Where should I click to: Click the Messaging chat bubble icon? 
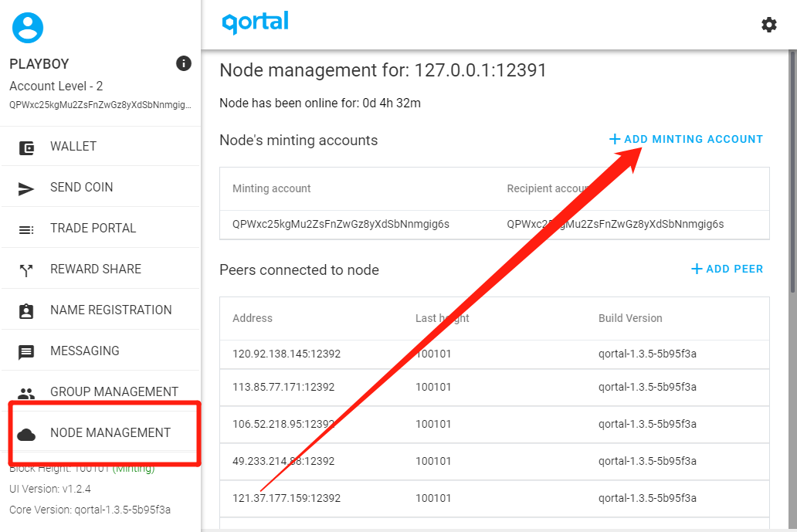pyautogui.click(x=26, y=352)
